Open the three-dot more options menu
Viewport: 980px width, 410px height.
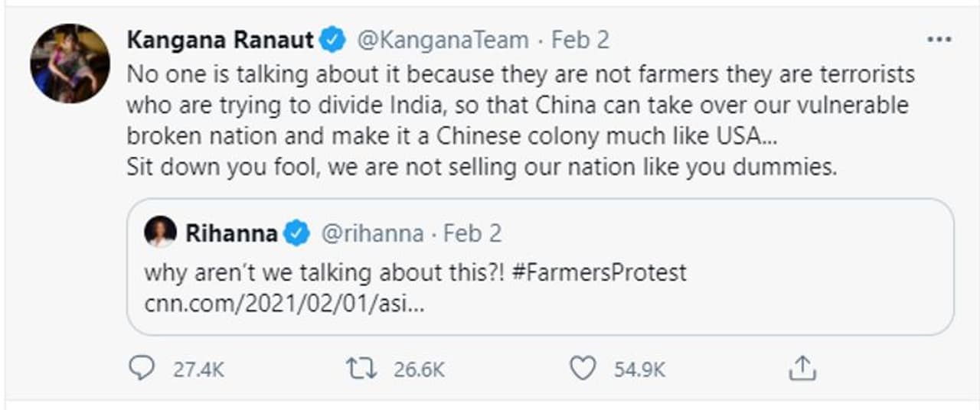[939, 40]
